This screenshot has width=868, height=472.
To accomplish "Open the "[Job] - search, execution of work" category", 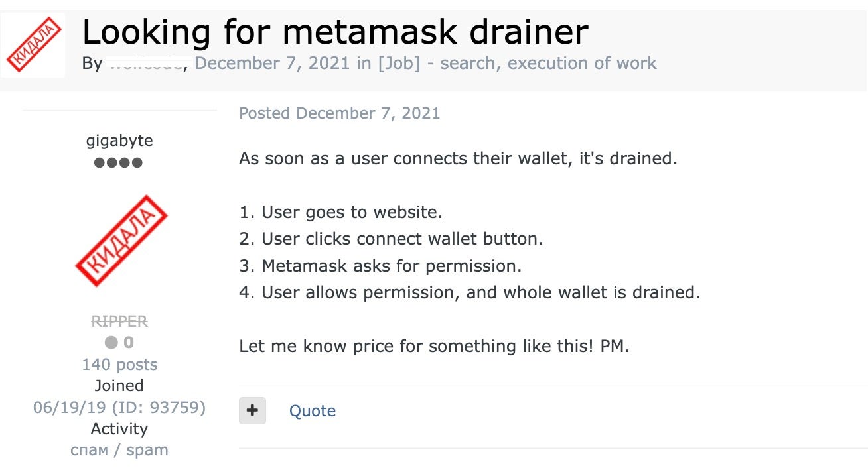I will [x=516, y=64].
